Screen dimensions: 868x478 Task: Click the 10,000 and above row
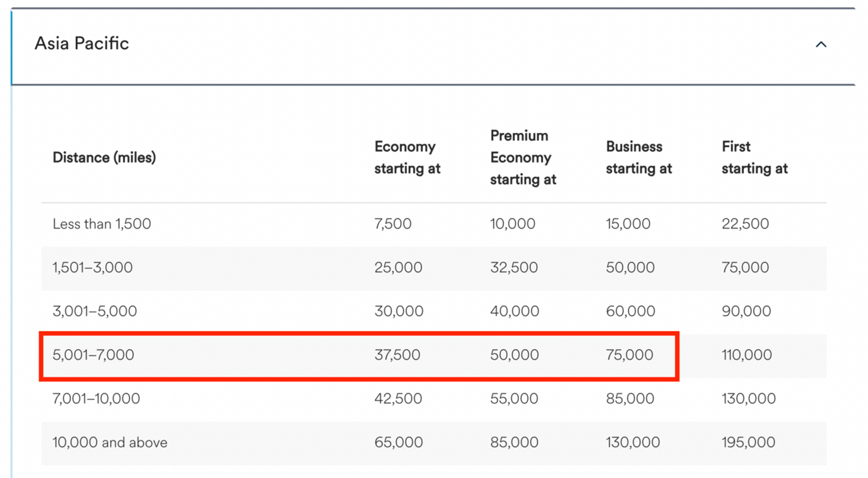(434, 444)
